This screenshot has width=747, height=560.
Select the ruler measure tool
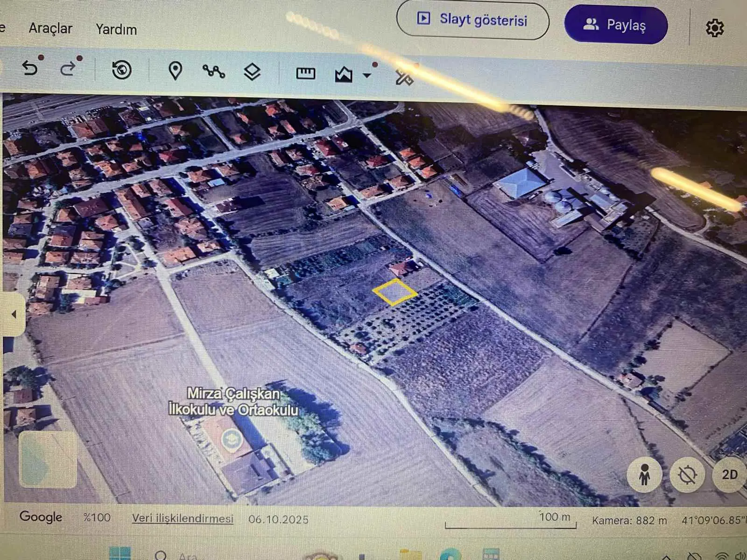[306, 73]
